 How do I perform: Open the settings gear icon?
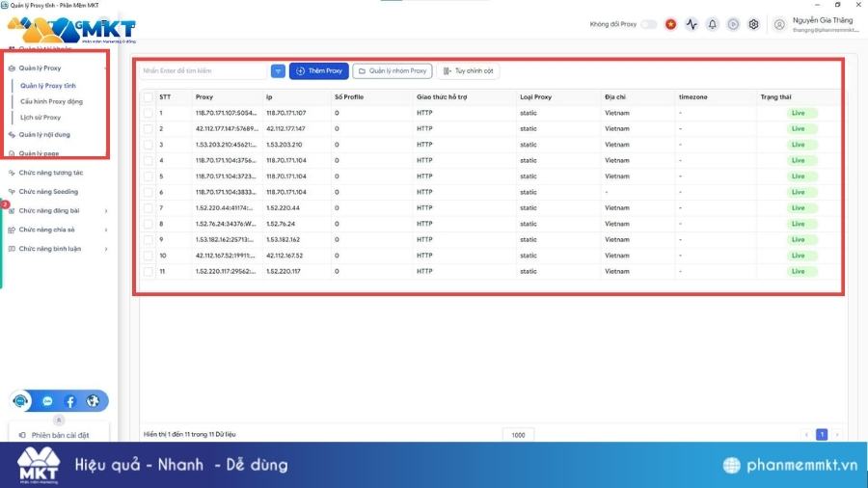(753, 24)
